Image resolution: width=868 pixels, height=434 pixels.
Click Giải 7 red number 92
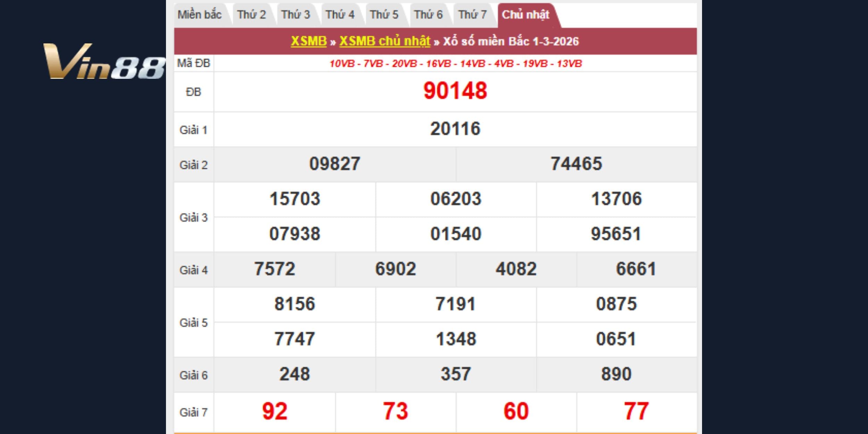pyautogui.click(x=275, y=411)
